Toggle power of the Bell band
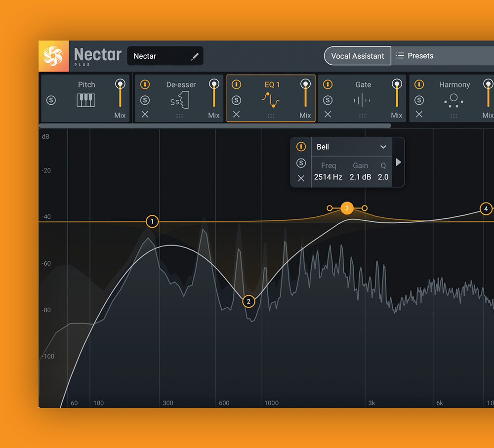 301,147
